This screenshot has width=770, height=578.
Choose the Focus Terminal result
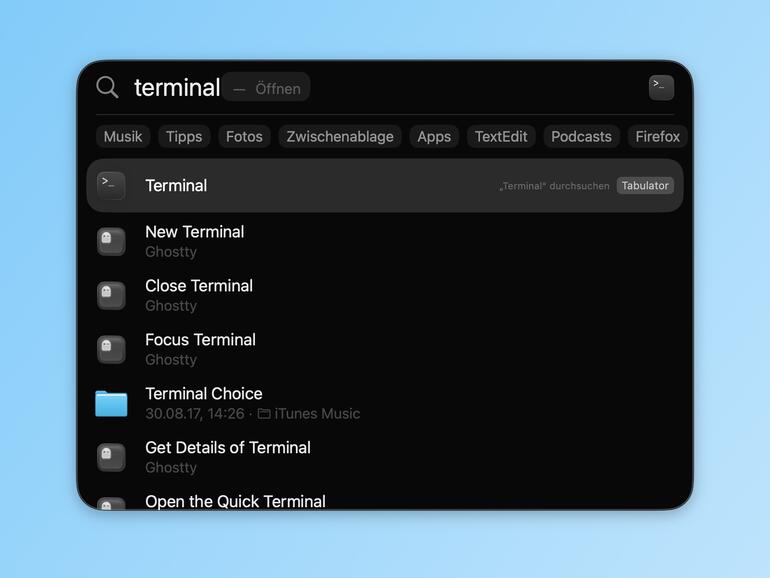(385, 349)
